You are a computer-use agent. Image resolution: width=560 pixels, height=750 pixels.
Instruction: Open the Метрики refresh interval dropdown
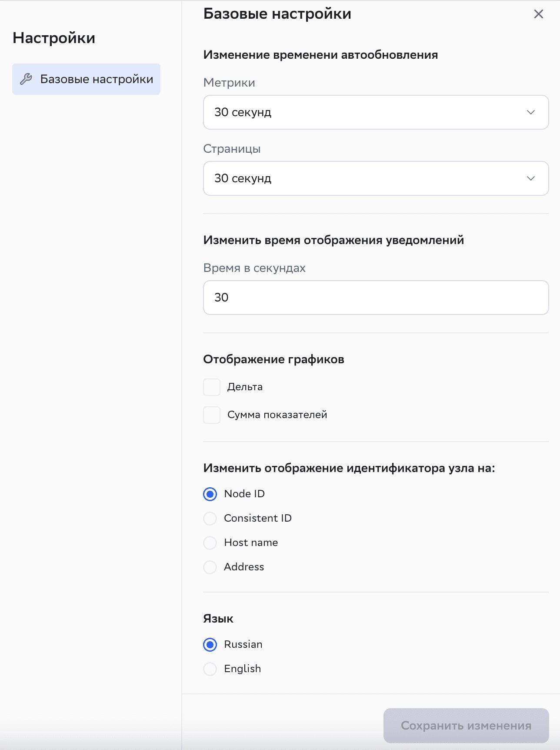pos(376,112)
